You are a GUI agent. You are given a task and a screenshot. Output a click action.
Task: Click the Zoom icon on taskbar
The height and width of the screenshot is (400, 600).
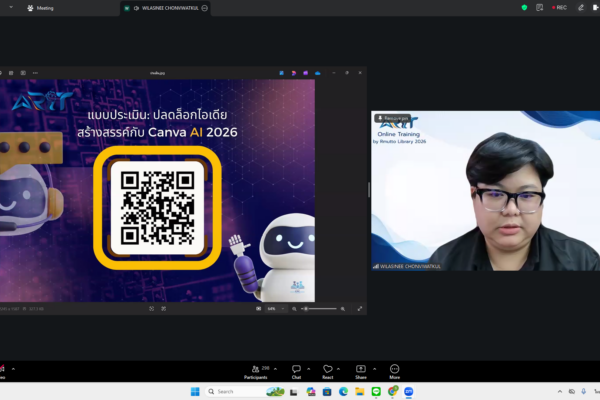(x=409, y=392)
